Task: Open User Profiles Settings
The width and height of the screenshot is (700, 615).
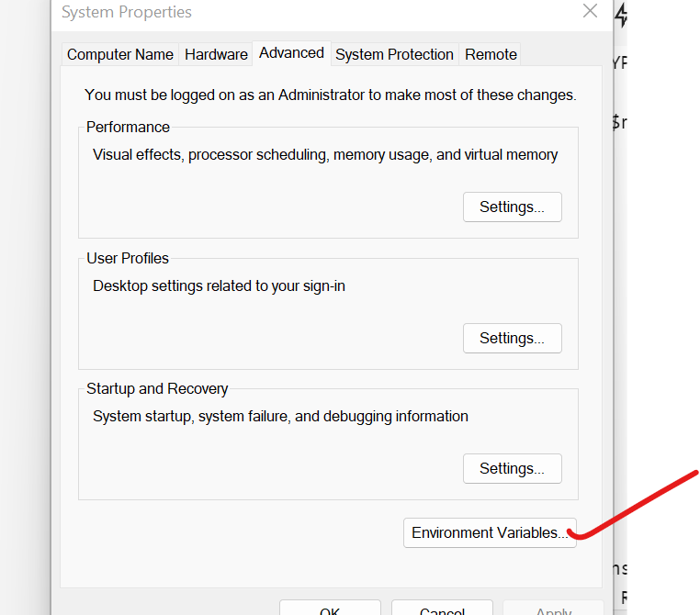Action: pos(512,339)
